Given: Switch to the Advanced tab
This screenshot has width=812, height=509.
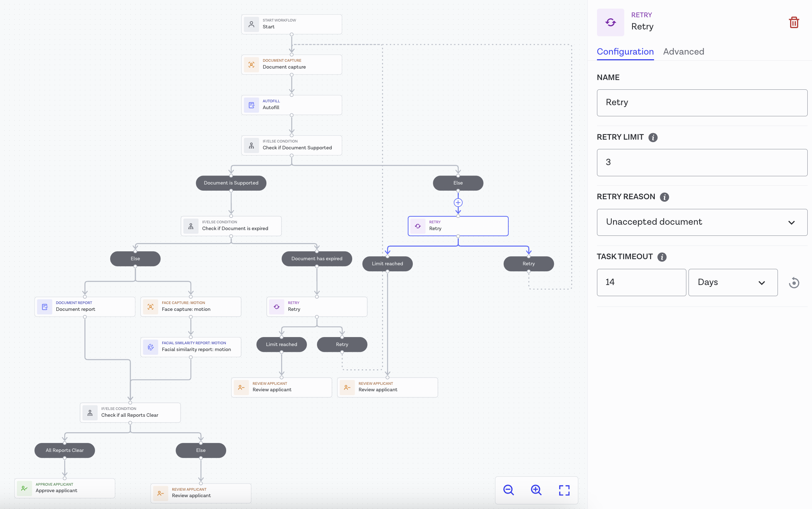Looking at the screenshot, I should [683, 52].
